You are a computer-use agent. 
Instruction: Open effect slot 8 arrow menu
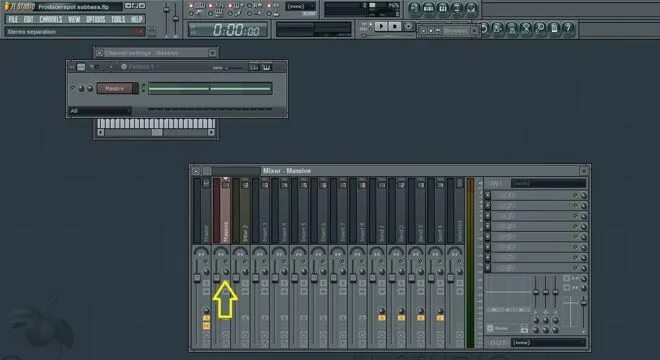488,268
